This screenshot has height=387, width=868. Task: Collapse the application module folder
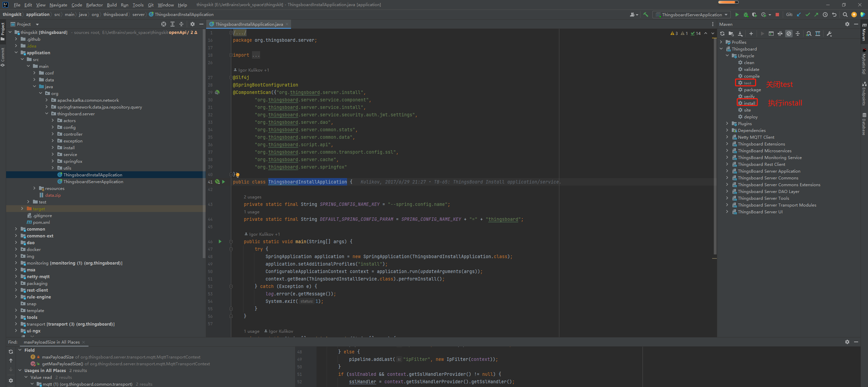[x=16, y=53]
